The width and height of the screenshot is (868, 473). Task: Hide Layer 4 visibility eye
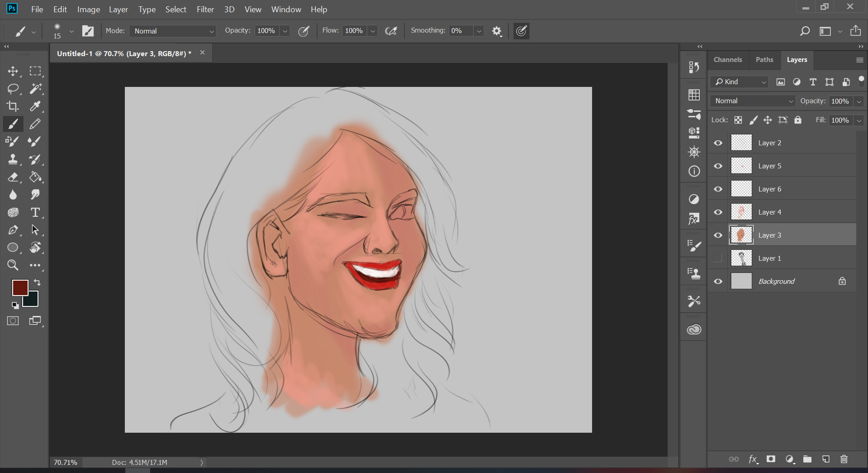718,212
